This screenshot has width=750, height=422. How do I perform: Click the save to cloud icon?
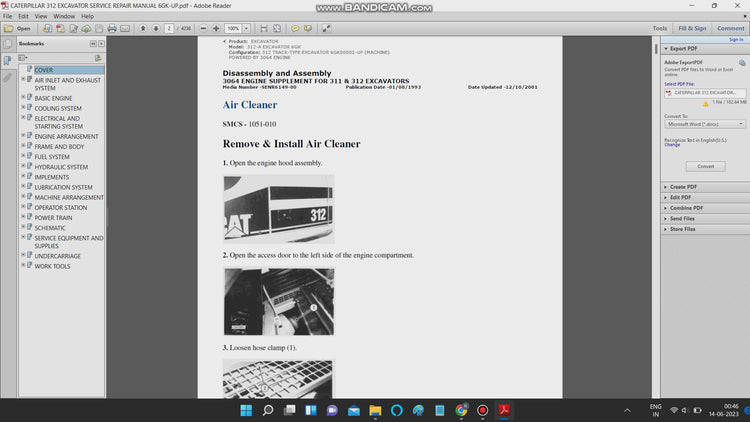pyautogui.click(x=87, y=29)
